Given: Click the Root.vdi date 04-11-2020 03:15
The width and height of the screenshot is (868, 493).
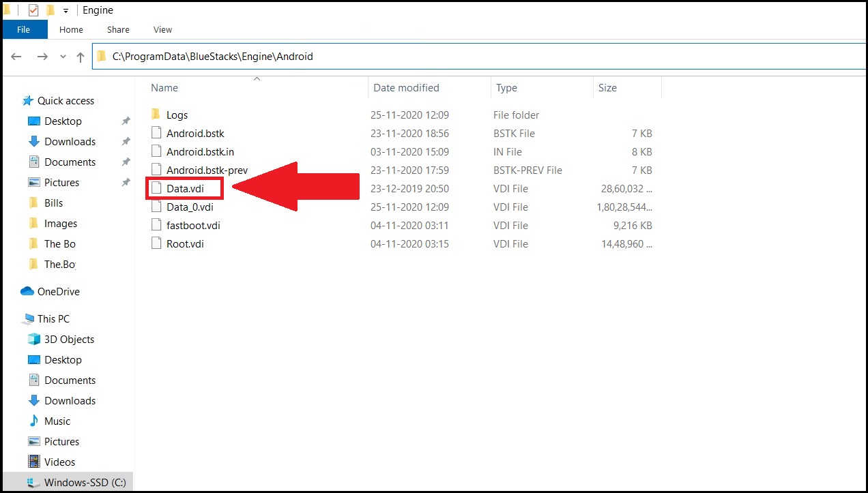Looking at the screenshot, I should pos(409,243).
